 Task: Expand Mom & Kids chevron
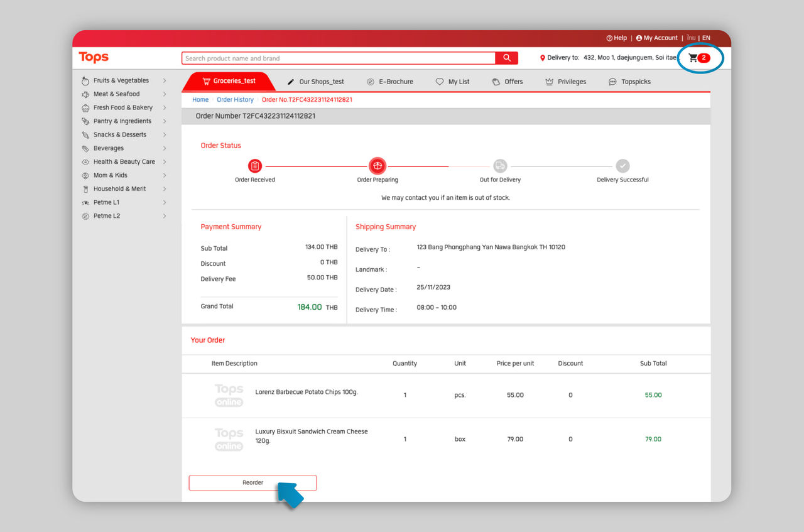point(165,175)
